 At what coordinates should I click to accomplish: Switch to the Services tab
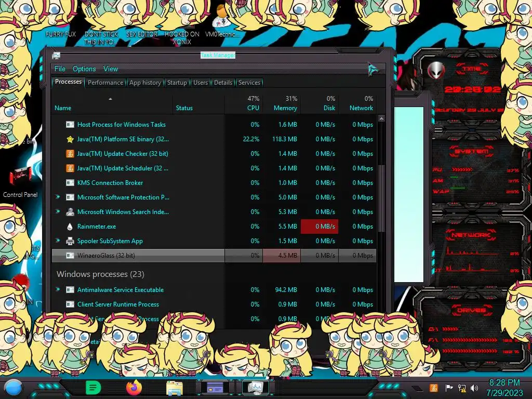(x=249, y=83)
